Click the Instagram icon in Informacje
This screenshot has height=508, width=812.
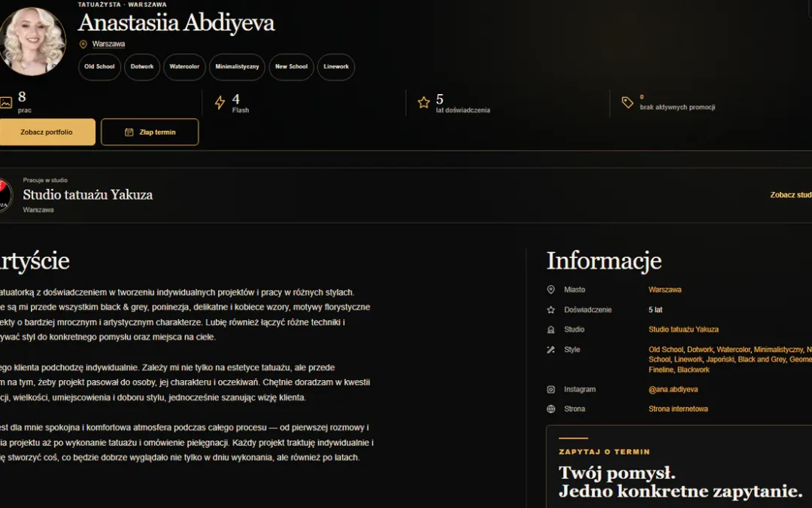551,389
